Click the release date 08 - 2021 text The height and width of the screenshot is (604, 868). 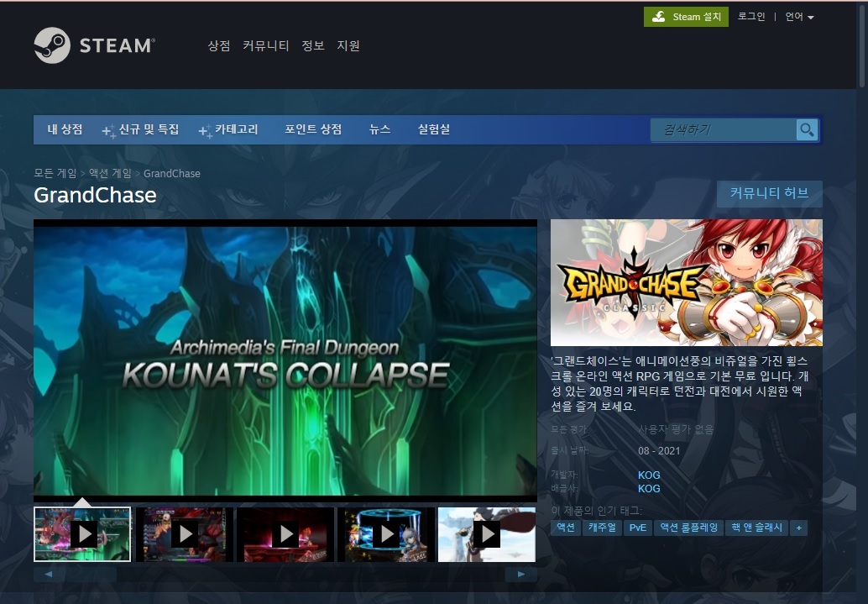pyautogui.click(x=659, y=450)
